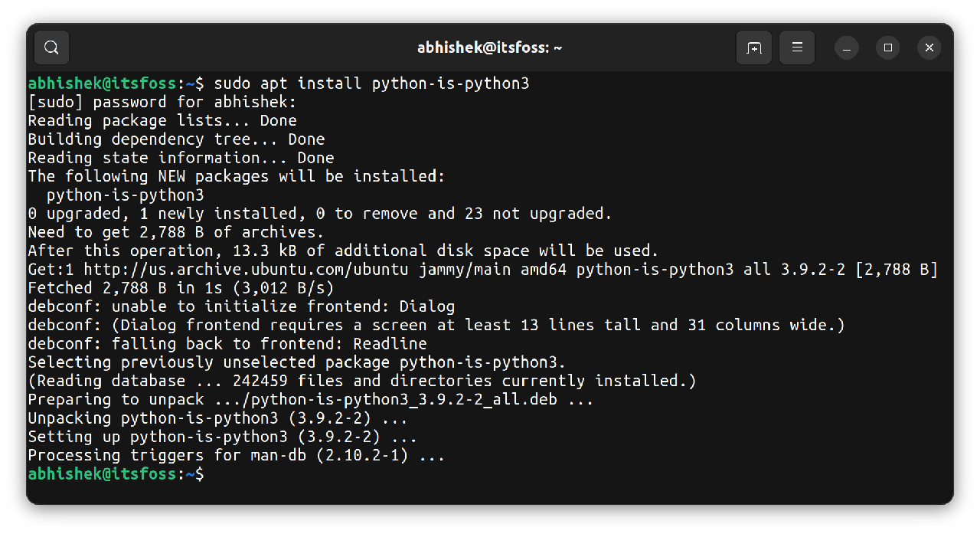Click the '[sudo] password for abhishek' line
This screenshot has width=980, height=534.
click(x=162, y=102)
